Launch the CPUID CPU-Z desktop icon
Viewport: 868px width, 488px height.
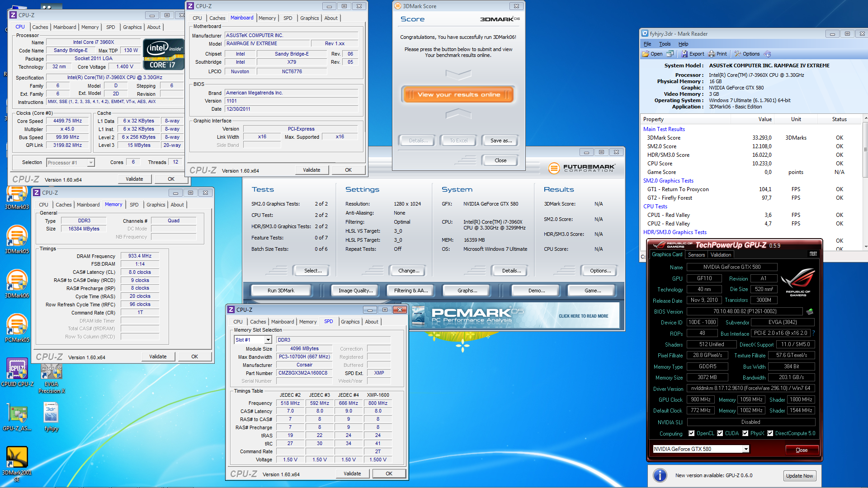click(17, 372)
